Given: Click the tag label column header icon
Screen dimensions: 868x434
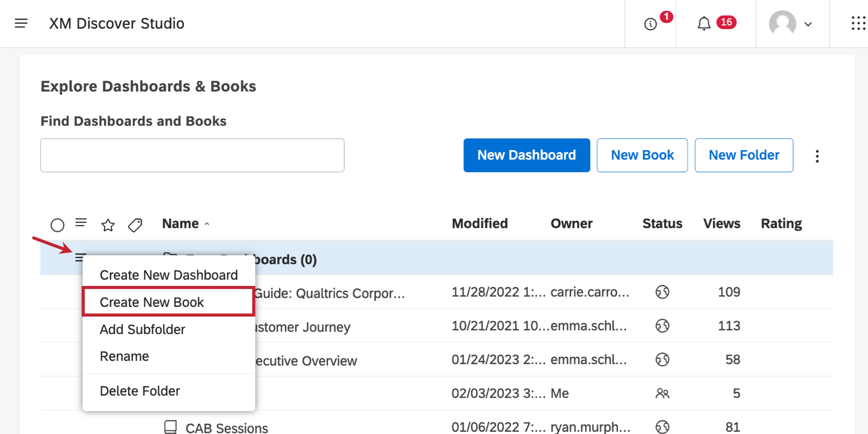Looking at the screenshot, I should pyautogui.click(x=135, y=225).
